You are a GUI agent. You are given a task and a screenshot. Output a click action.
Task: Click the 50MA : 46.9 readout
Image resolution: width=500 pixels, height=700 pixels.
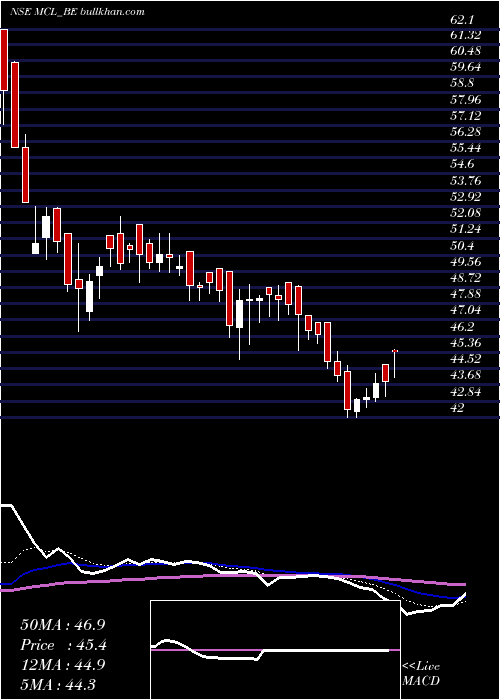63,624
